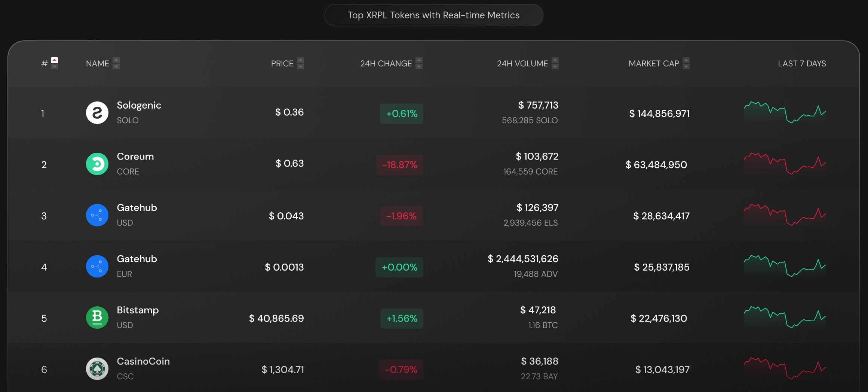The height and width of the screenshot is (392, 868).
Task: Sort tokens by 24H Change arrows
Action: tap(419, 63)
